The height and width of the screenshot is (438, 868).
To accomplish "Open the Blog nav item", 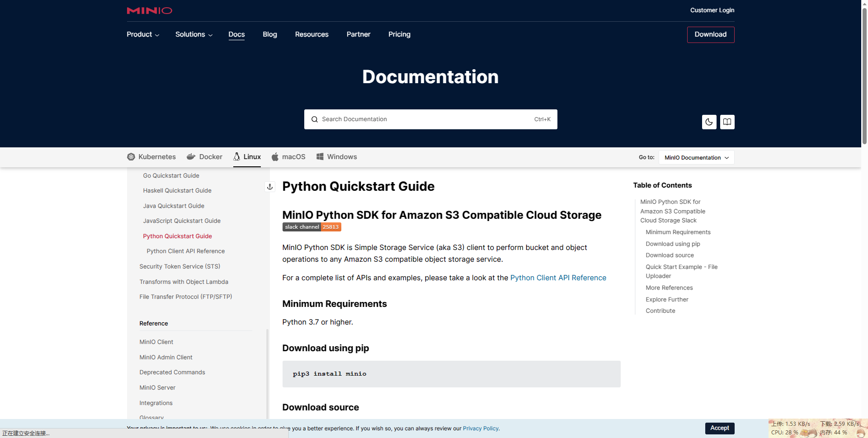I will pos(270,34).
